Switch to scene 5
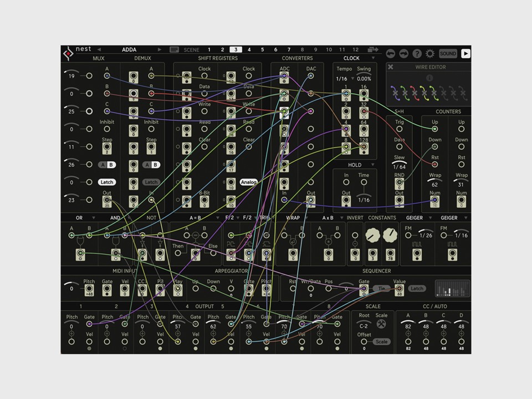 pos(262,49)
